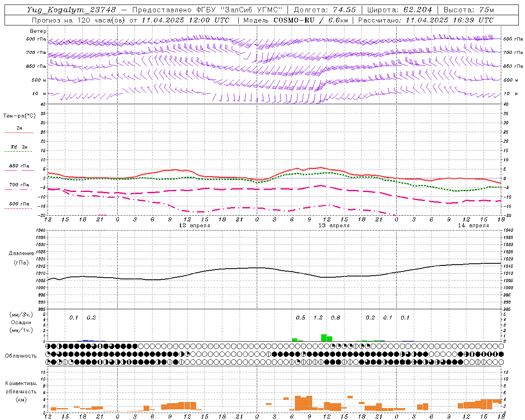525x420 pixels.
Task: Click the 700 гПа temperature legend entry
Action: [19, 185]
